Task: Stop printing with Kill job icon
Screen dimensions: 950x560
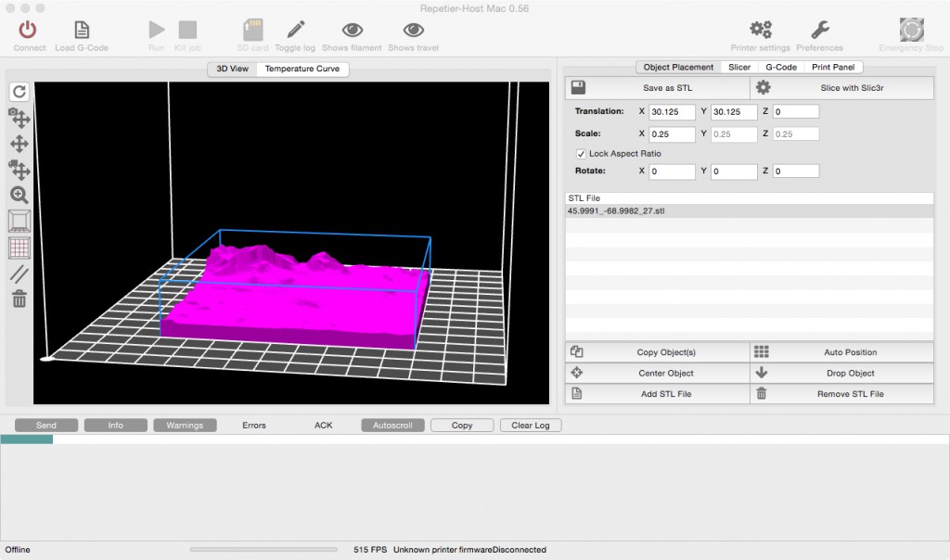Action: coord(187,30)
